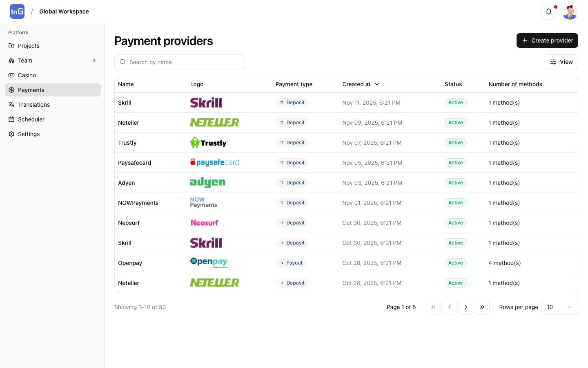Toggle the Active status badge for Skrill
588x368 pixels.
456,103
